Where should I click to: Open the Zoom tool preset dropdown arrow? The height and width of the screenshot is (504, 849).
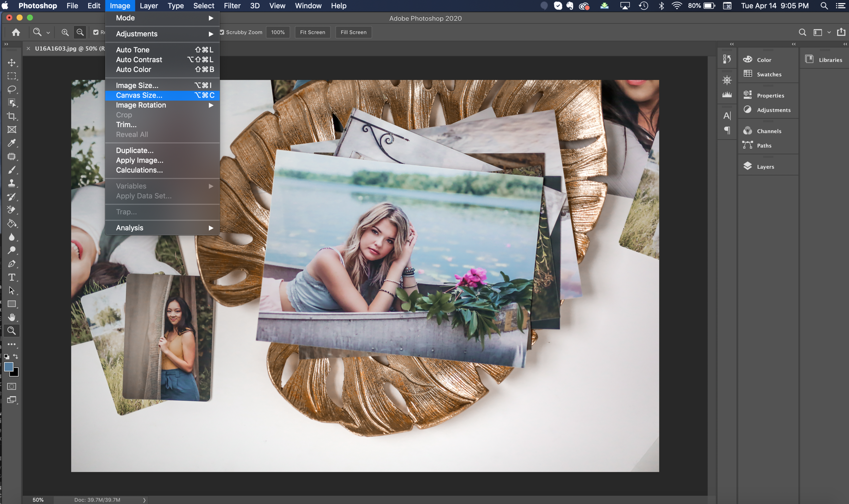click(x=48, y=33)
